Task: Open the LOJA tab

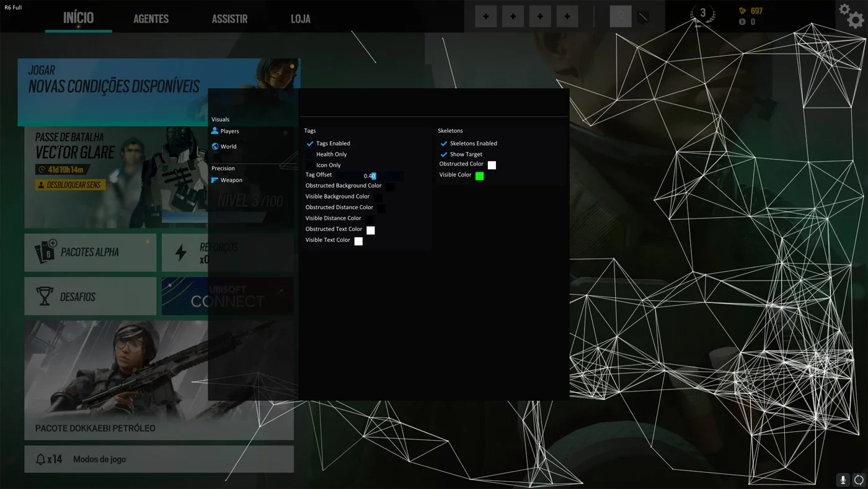Action: pyautogui.click(x=301, y=19)
